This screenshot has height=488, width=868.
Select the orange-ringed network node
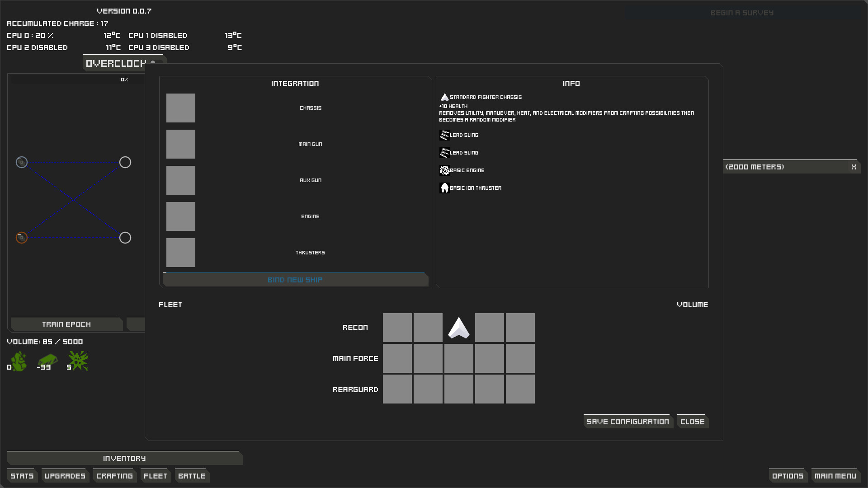coord(22,238)
